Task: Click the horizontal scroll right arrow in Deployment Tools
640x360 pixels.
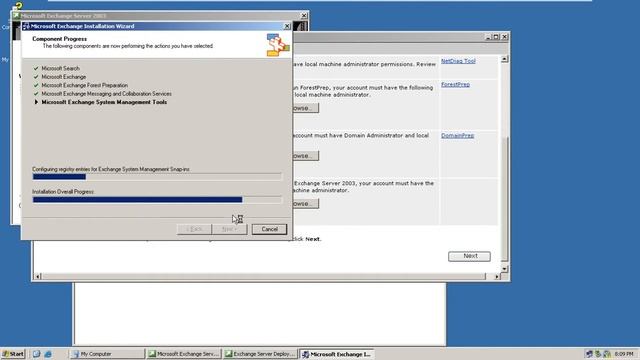Action: 497,276
